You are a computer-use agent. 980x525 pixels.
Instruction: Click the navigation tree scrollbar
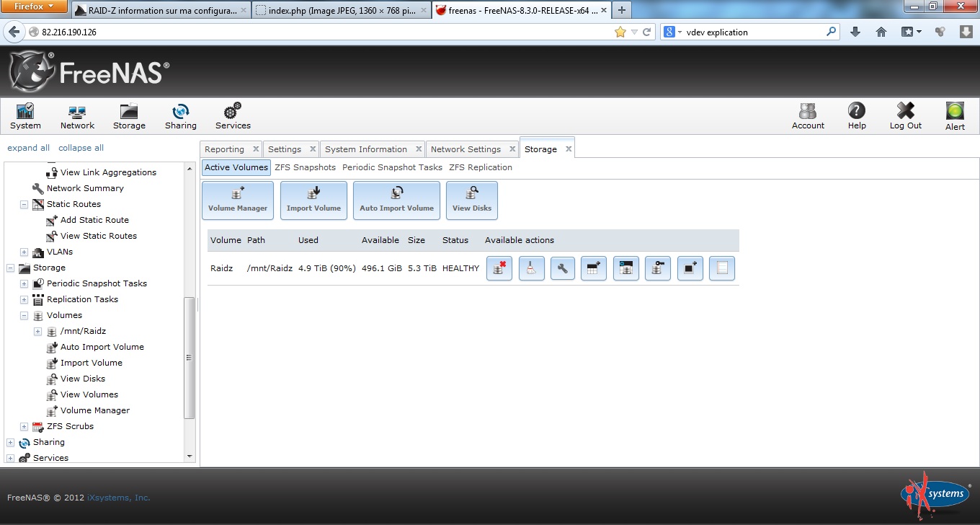pyautogui.click(x=190, y=358)
